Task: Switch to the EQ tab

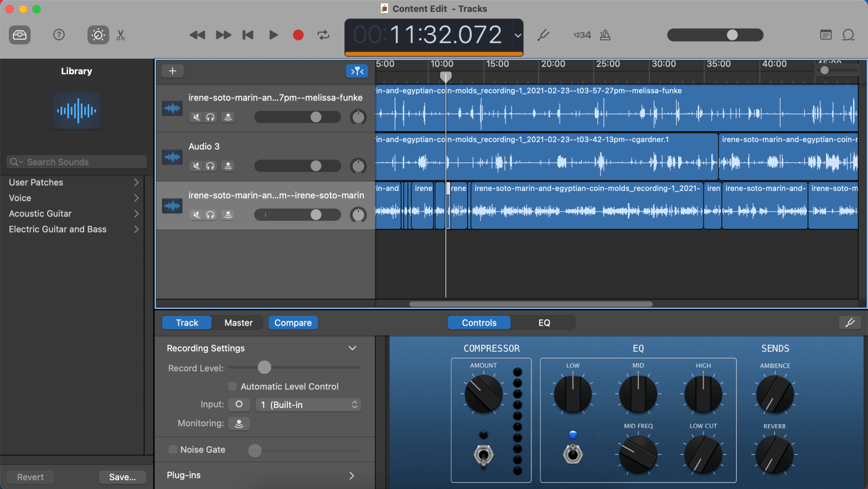Action: (544, 323)
